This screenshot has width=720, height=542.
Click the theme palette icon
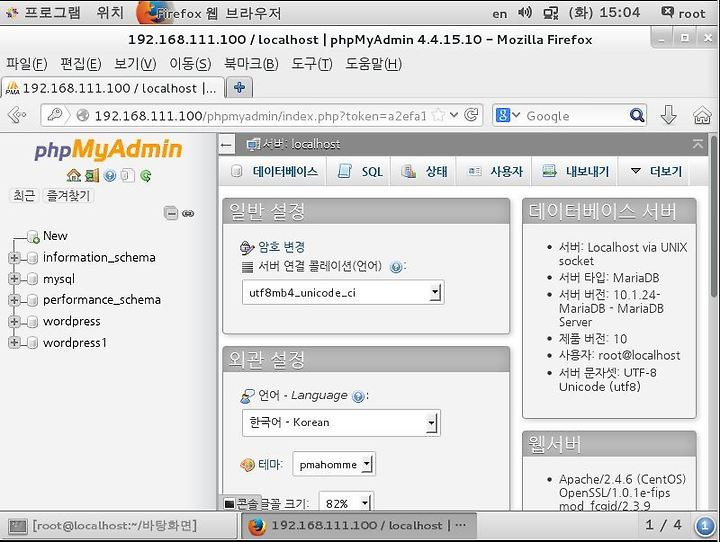247,464
